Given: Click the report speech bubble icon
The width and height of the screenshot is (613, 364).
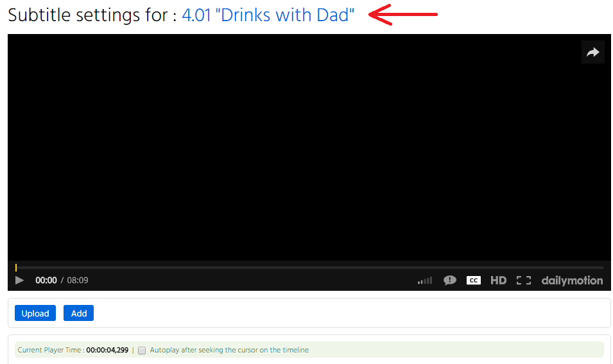Looking at the screenshot, I should click(x=449, y=280).
